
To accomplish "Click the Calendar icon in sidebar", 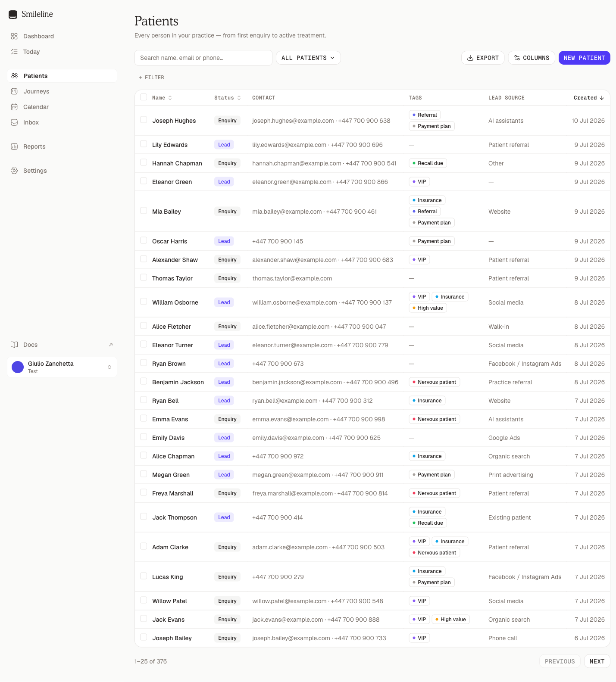I will click(14, 107).
